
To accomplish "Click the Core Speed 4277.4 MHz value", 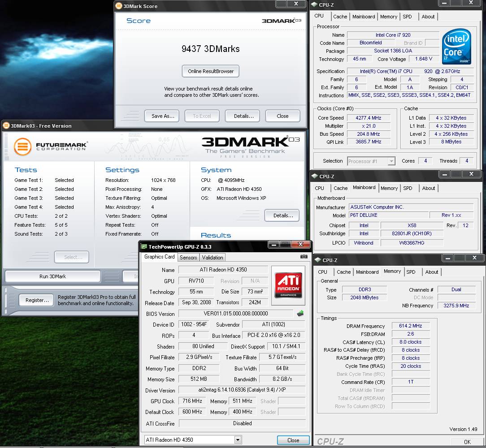I will click(368, 118).
